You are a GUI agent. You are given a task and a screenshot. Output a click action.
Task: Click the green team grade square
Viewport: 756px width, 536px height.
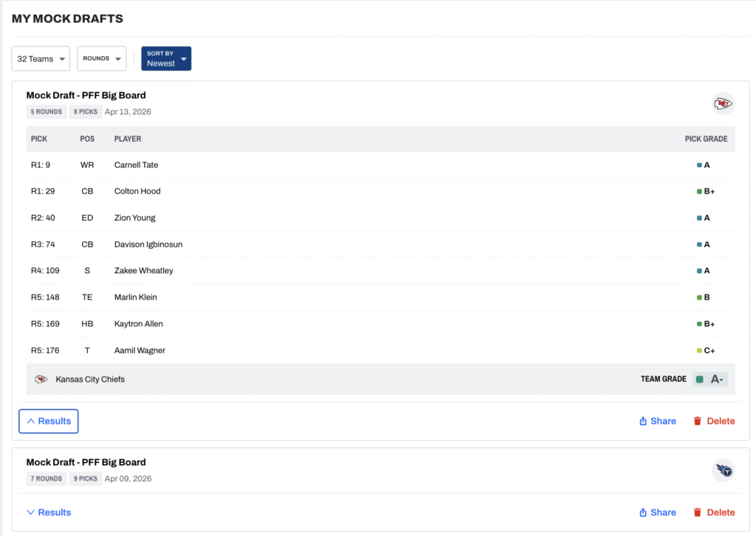click(x=699, y=379)
